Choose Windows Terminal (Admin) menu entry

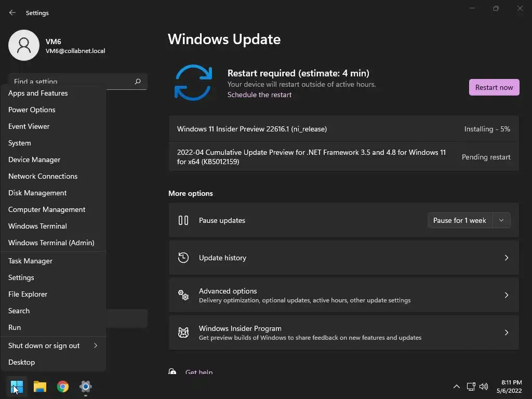[x=51, y=243]
